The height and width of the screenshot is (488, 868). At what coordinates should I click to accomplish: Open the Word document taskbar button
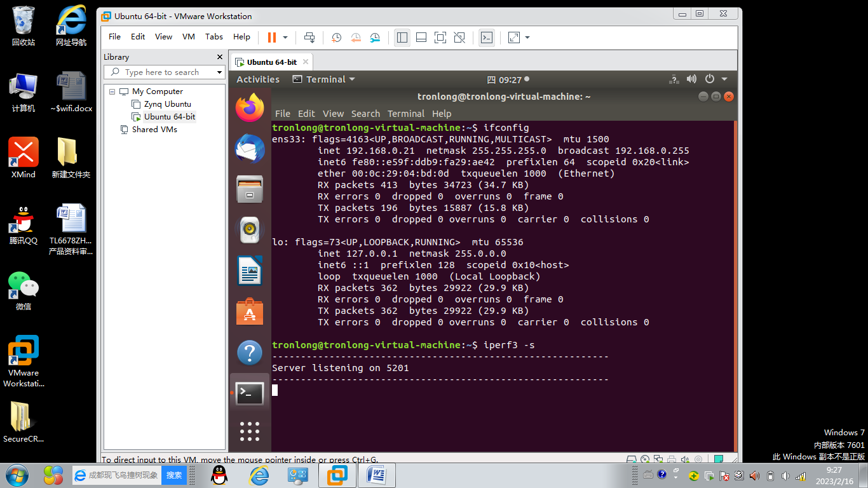pyautogui.click(x=377, y=475)
